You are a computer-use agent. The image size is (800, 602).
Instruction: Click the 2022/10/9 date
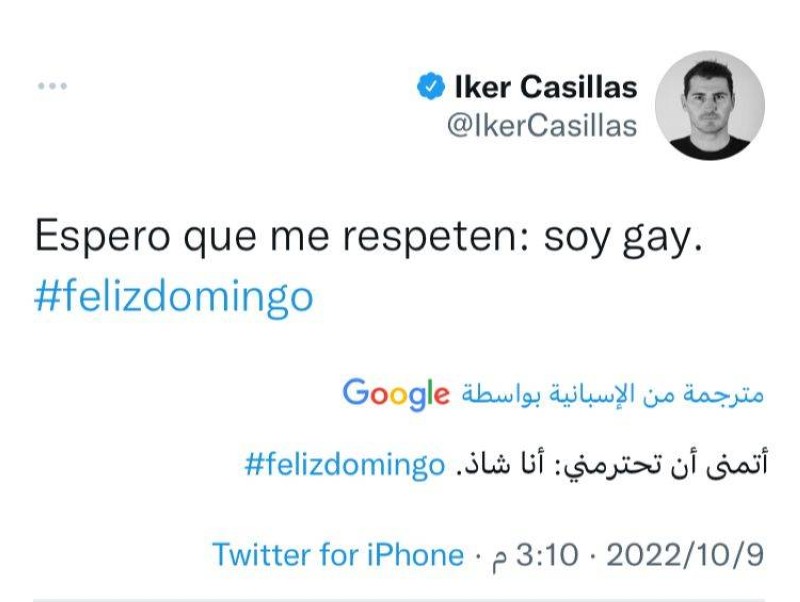pyautogui.click(x=685, y=555)
